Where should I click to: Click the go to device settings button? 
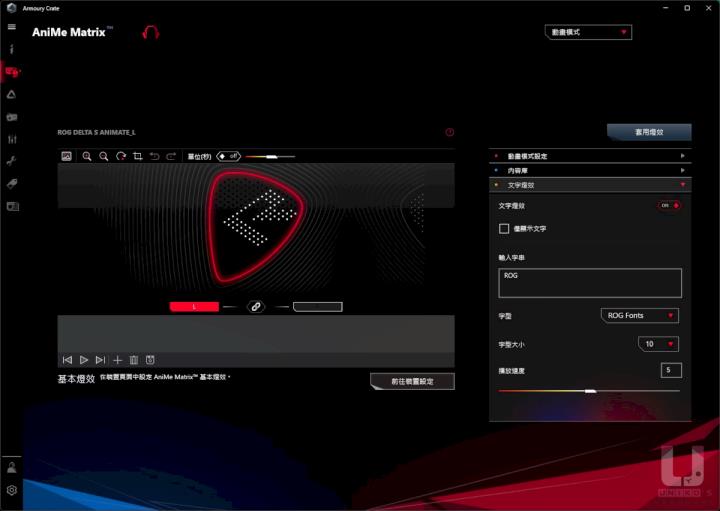(412, 381)
